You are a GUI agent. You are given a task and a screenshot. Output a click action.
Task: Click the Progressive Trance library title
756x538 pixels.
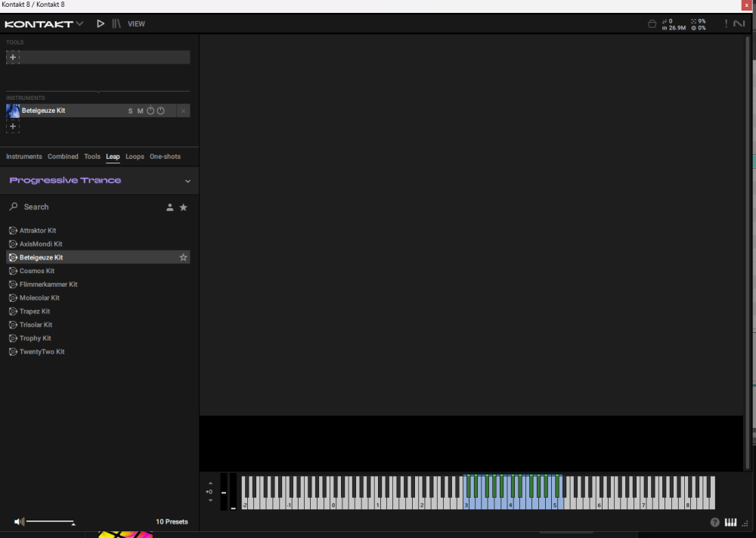click(x=66, y=180)
